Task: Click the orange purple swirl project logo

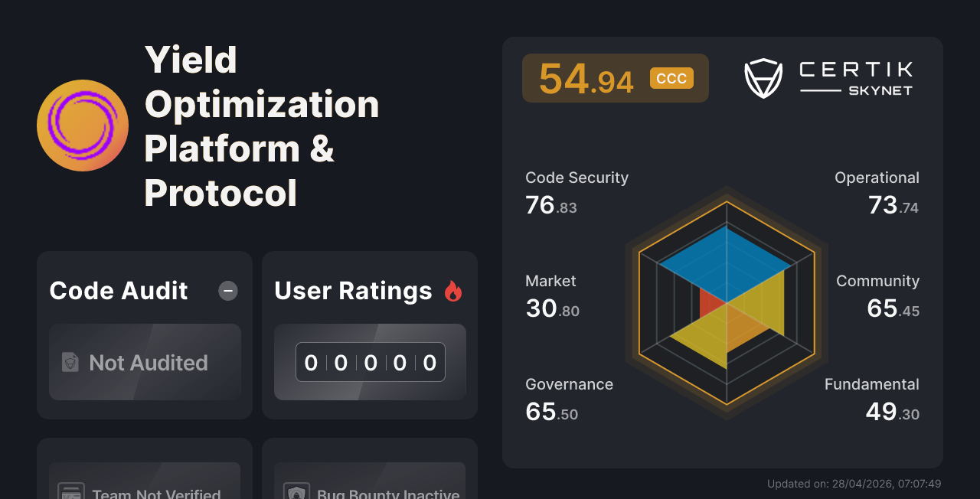Action: coord(83,126)
